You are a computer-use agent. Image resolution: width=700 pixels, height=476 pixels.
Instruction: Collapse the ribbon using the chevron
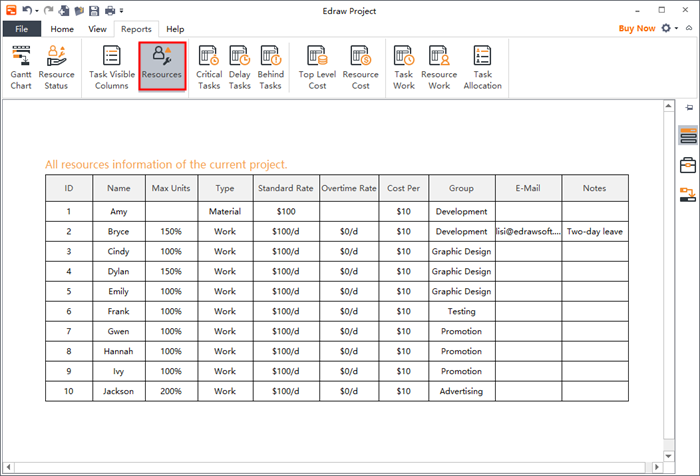click(x=689, y=28)
